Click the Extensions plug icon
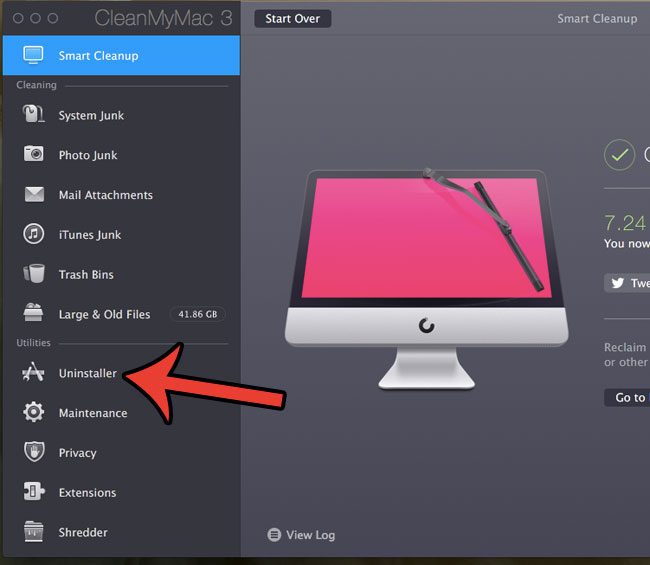Image resolution: width=650 pixels, height=565 pixels. pyautogui.click(x=34, y=491)
